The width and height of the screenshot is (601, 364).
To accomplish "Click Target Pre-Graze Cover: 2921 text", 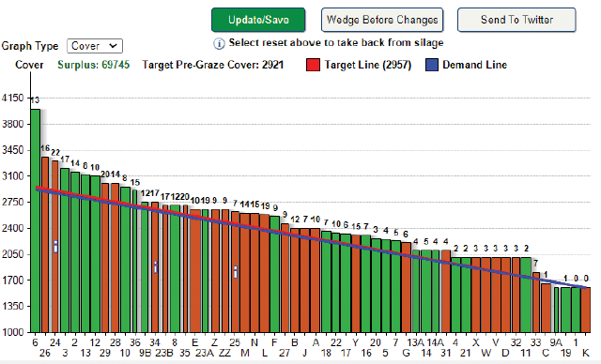I will point(213,65).
